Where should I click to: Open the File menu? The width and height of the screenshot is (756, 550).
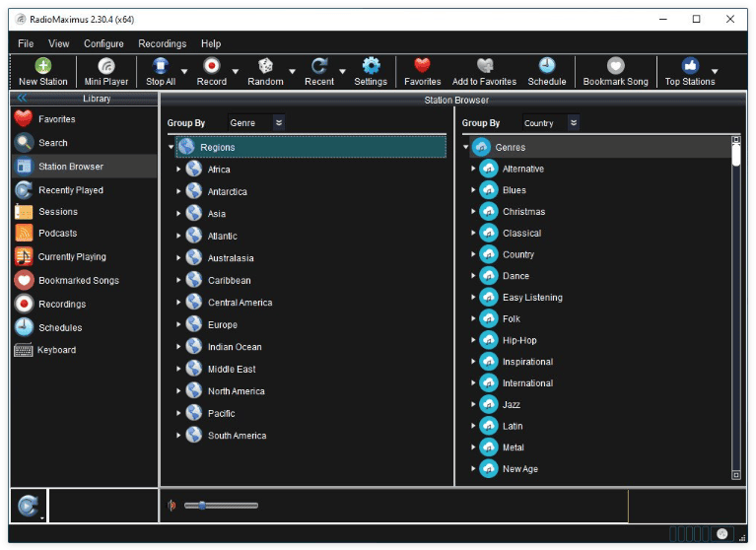pyautogui.click(x=26, y=43)
